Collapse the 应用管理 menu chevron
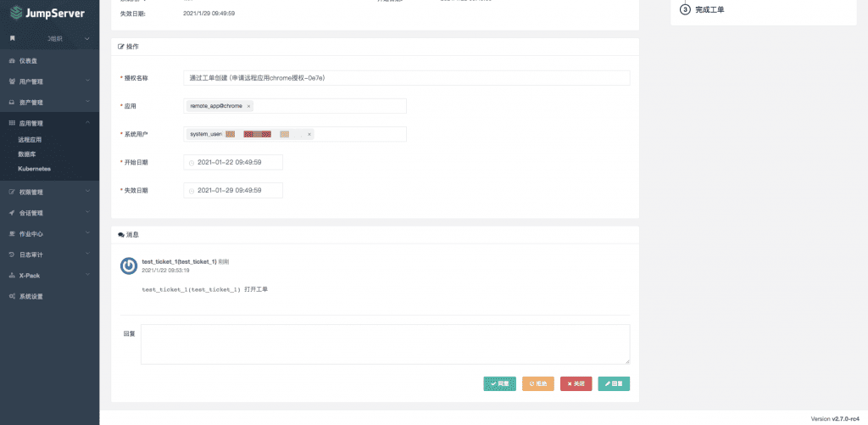 pyautogui.click(x=87, y=123)
